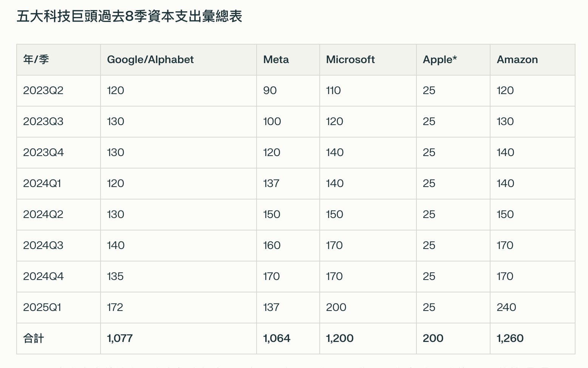Select Google's 2024Q4 value 135
This screenshot has width=588, height=368.
[115, 277]
